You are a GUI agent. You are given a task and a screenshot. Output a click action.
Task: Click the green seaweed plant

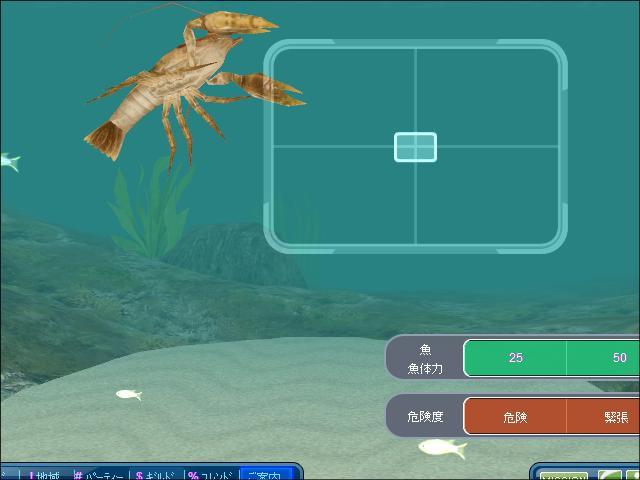point(150,210)
